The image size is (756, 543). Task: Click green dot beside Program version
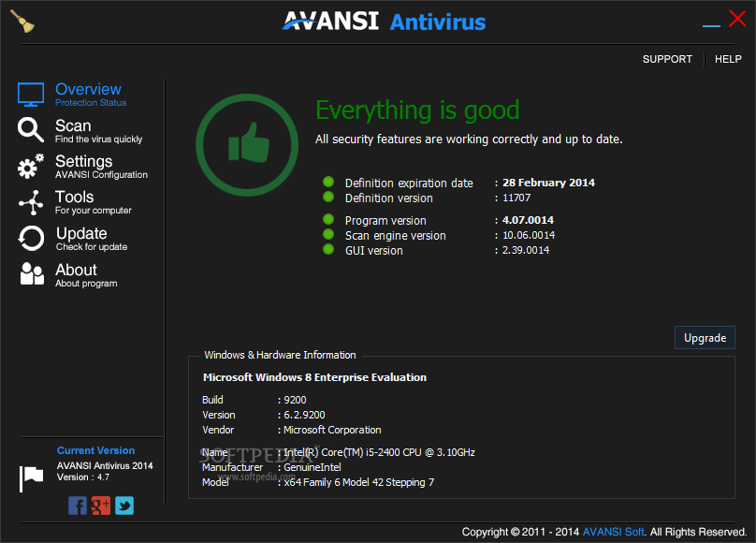328,219
